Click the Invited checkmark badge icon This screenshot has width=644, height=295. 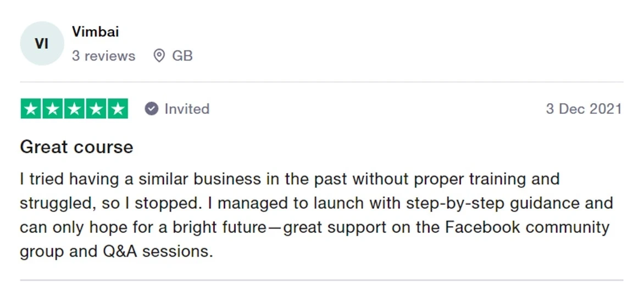pyautogui.click(x=152, y=109)
